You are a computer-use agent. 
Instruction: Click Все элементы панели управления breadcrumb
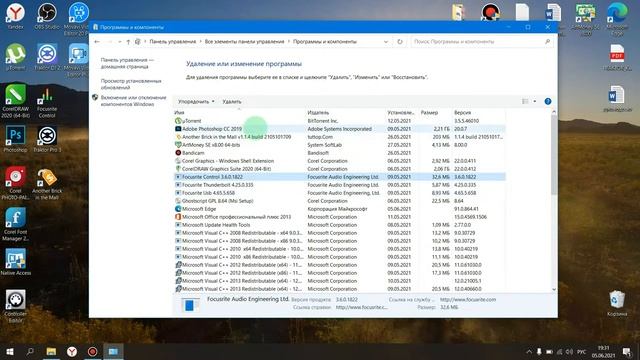pyautogui.click(x=244, y=42)
